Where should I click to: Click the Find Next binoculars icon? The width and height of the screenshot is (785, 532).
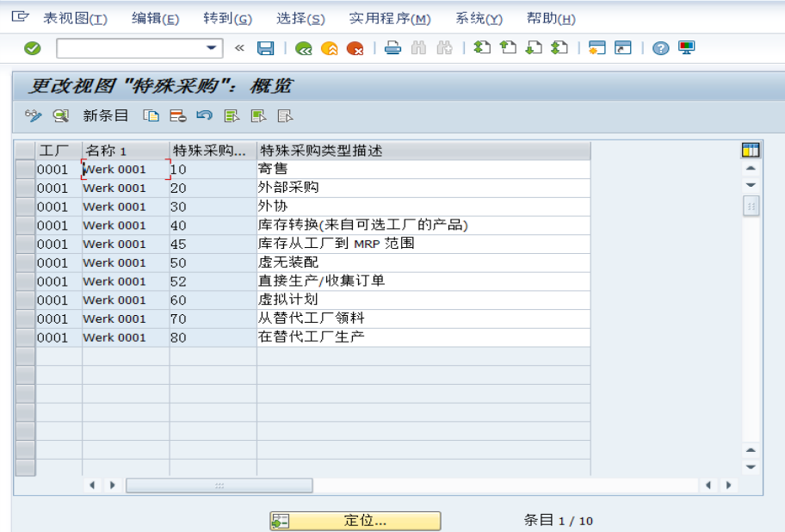[444, 48]
